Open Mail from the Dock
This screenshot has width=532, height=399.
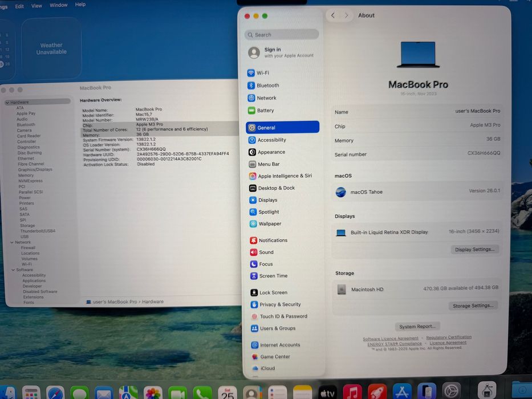(x=104, y=393)
